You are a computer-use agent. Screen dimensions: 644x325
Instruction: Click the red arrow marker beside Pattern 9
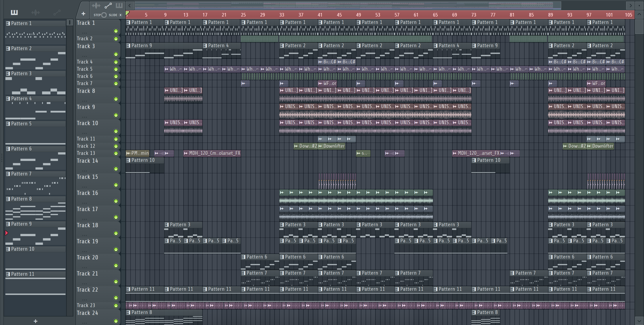click(x=6, y=233)
